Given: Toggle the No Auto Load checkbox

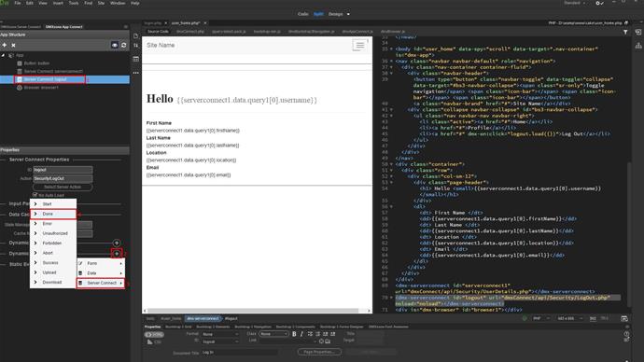Looking at the screenshot, I should coord(35,195).
